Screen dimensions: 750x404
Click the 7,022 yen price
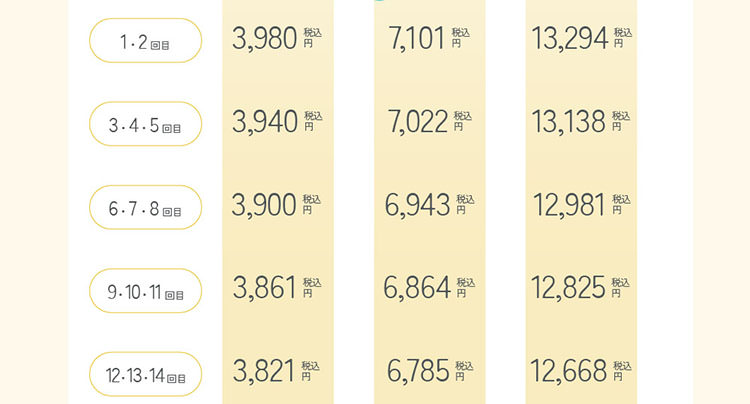point(418,123)
